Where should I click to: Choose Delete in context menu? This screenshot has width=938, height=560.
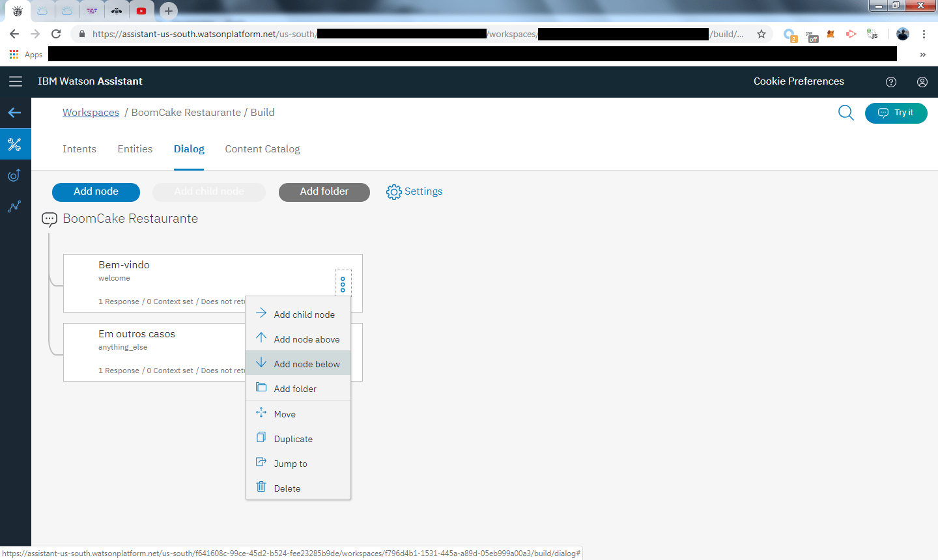coord(298,488)
